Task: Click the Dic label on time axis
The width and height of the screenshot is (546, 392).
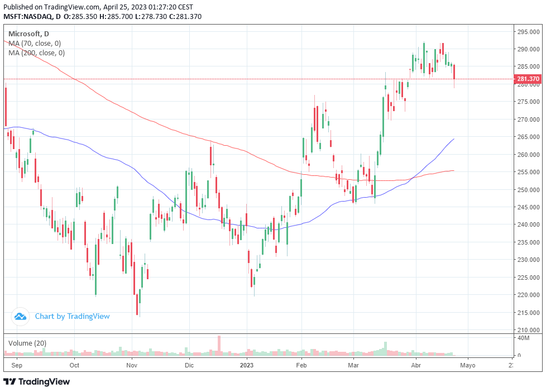Action: point(189,366)
